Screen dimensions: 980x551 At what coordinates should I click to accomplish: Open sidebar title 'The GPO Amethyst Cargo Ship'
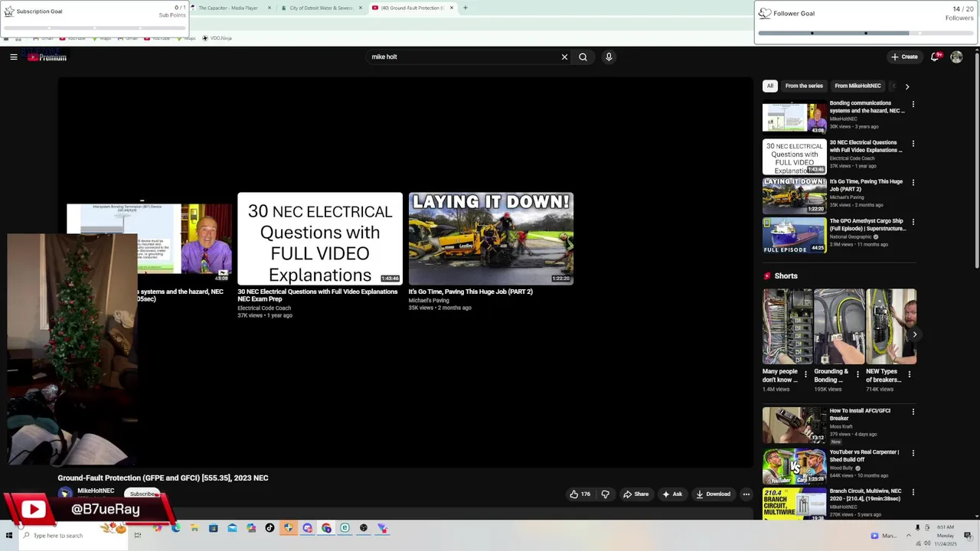(x=867, y=225)
